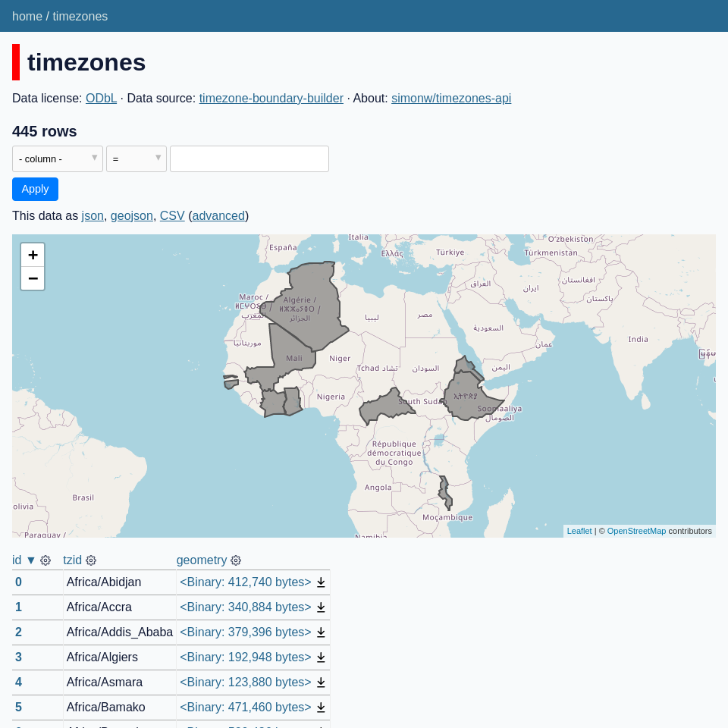Image resolution: width=728 pixels, height=728 pixels.
Task: Open Binary 192,948 bytes link
Action: pyautogui.click(x=245, y=657)
